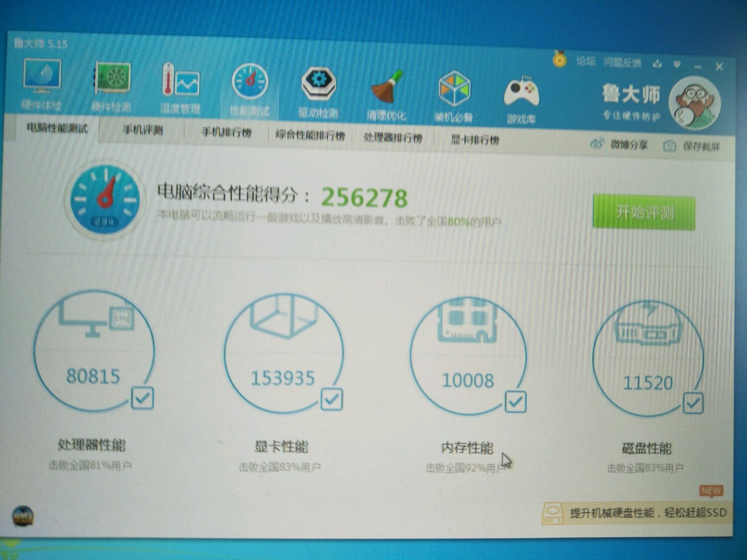
Task: Open the 问题反馈 feedback link
Action: pos(622,63)
